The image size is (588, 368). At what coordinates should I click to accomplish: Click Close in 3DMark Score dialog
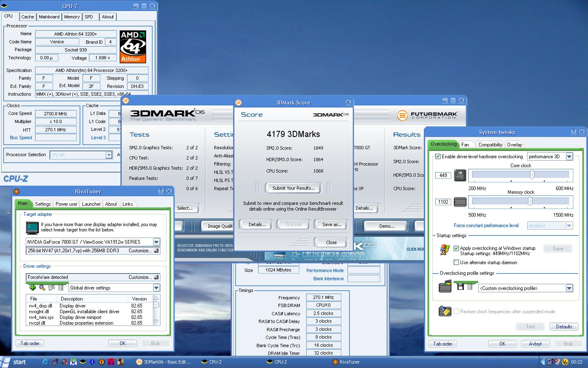pos(331,242)
